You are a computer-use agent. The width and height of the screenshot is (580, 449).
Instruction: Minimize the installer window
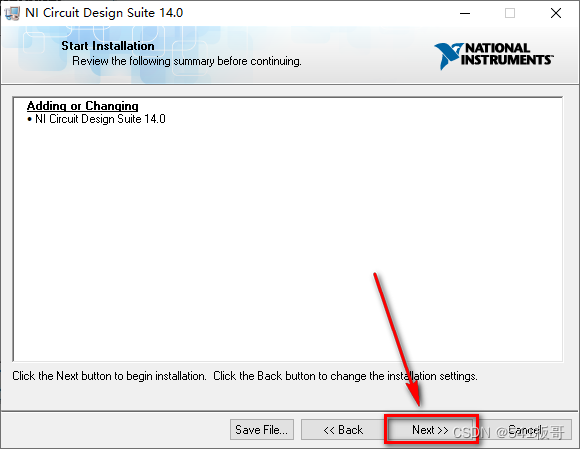coord(465,13)
